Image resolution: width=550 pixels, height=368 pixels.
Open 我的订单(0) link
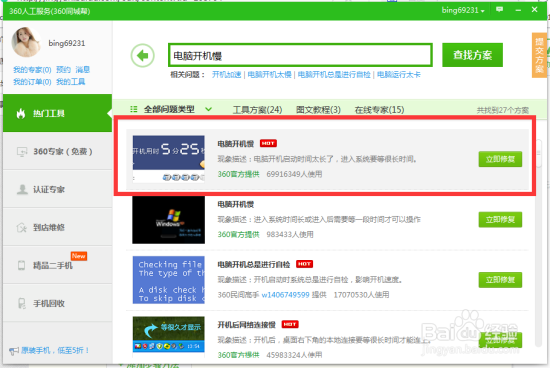point(32,82)
